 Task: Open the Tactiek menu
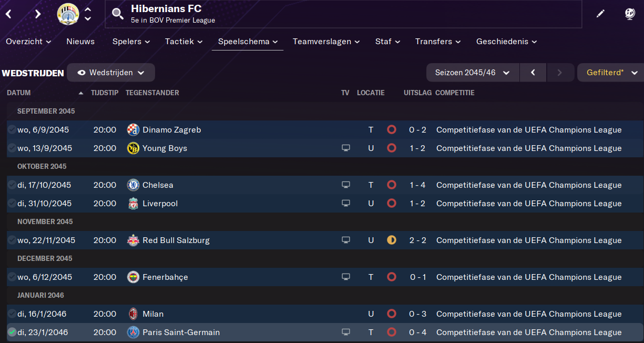click(x=183, y=42)
